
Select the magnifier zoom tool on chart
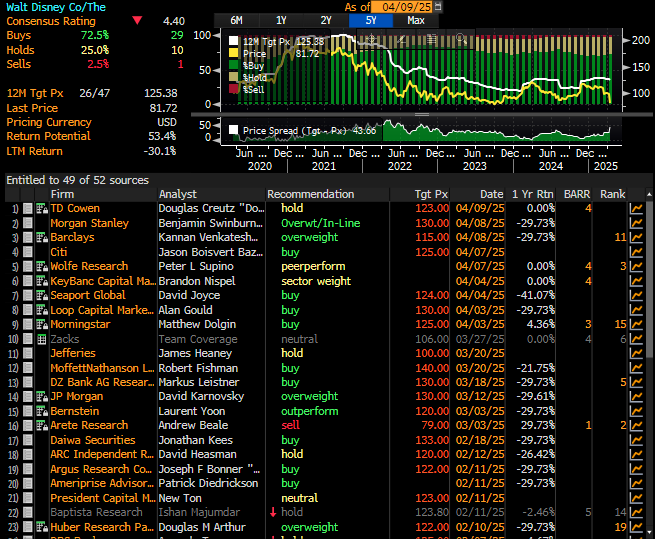click(x=461, y=39)
